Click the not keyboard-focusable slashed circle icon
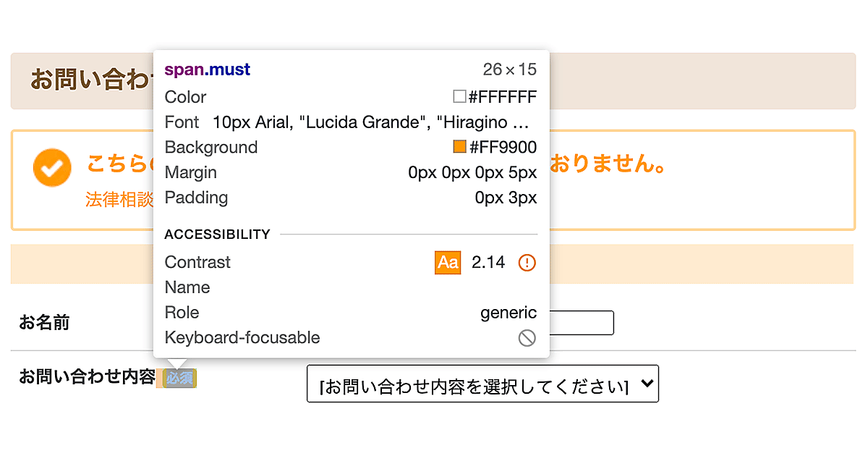The image size is (868, 456). 527,338
